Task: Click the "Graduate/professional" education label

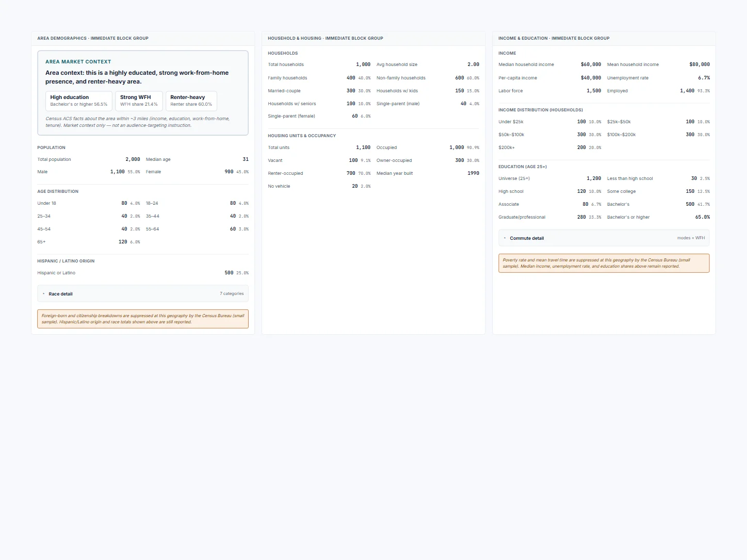Action: [522, 217]
